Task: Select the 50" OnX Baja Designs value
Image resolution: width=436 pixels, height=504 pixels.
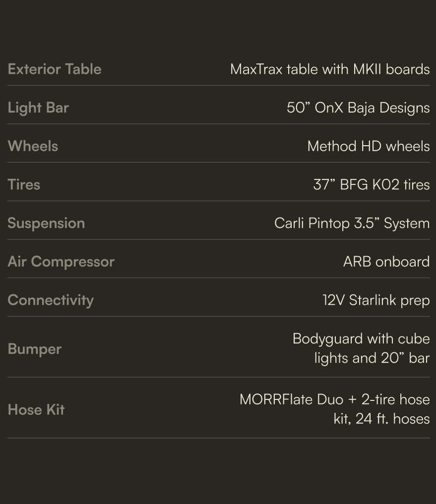Action: tap(358, 108)
